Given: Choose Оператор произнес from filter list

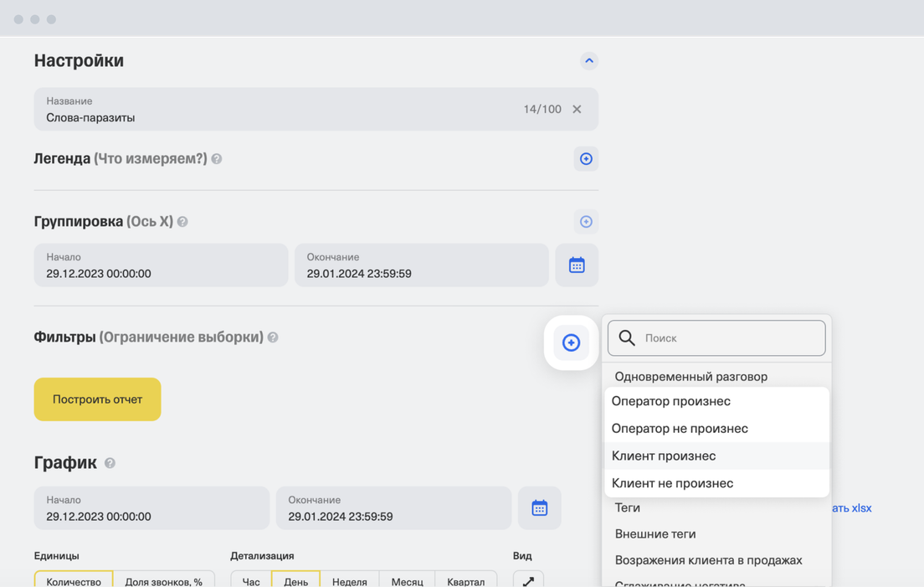Looking at the screenshot, I should click(670, 401).
